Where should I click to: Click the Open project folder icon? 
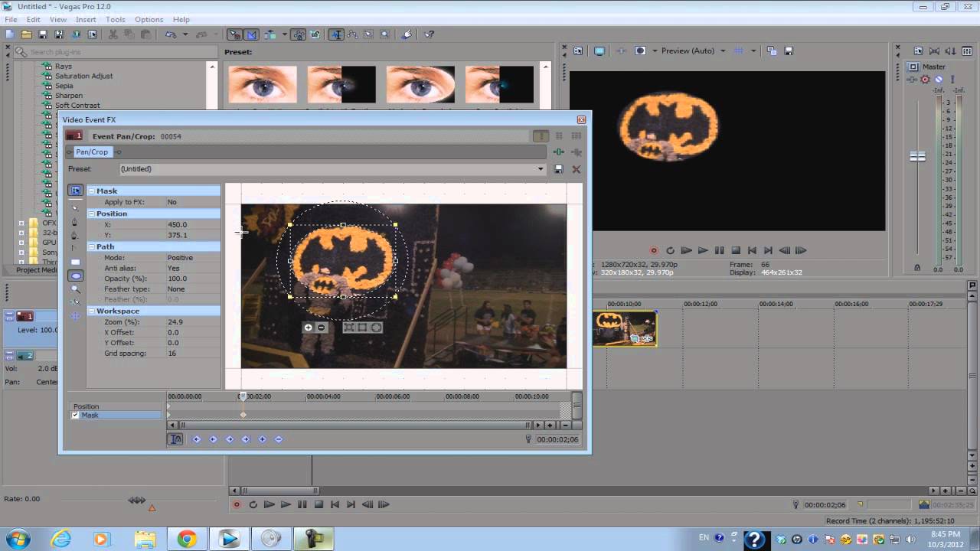point(26,34)
